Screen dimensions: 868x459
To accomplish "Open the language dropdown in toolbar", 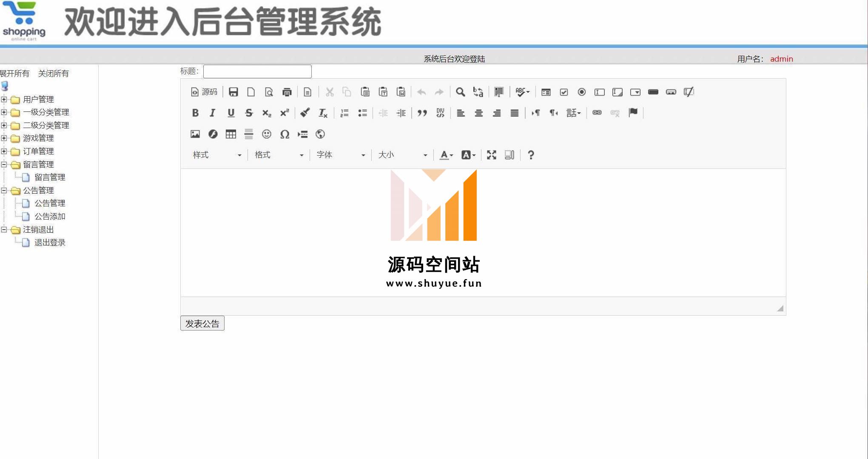I will click(573, 113).
